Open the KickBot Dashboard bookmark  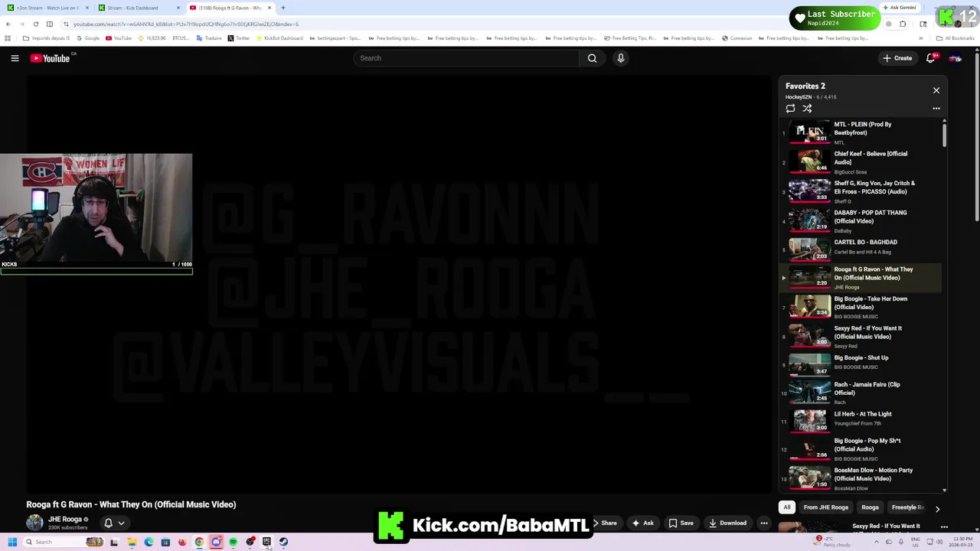[x=280, y=38]
